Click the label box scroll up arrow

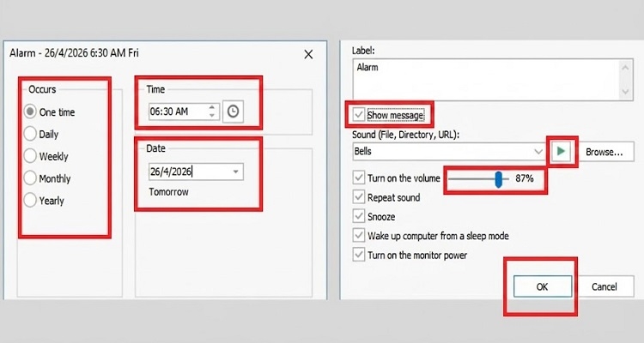click(625, 68)
